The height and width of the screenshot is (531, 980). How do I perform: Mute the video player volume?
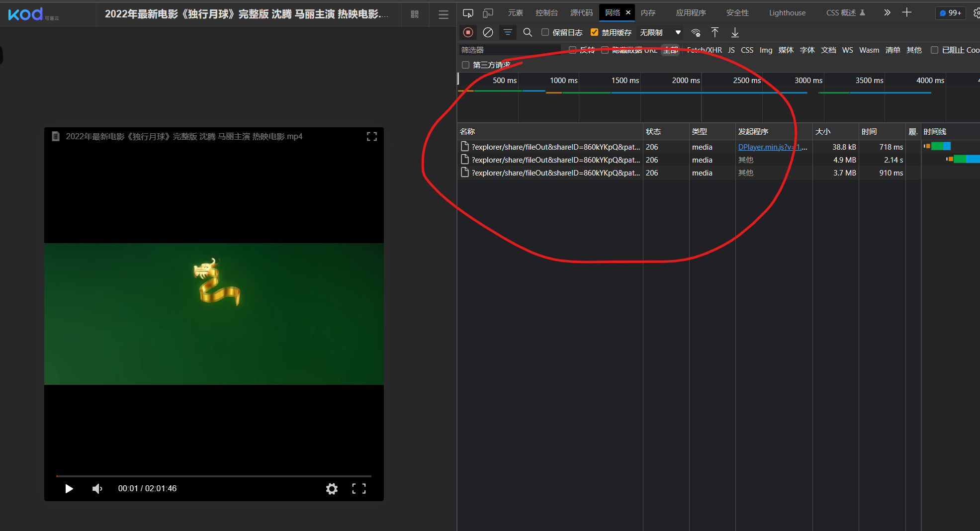(97, 489)
